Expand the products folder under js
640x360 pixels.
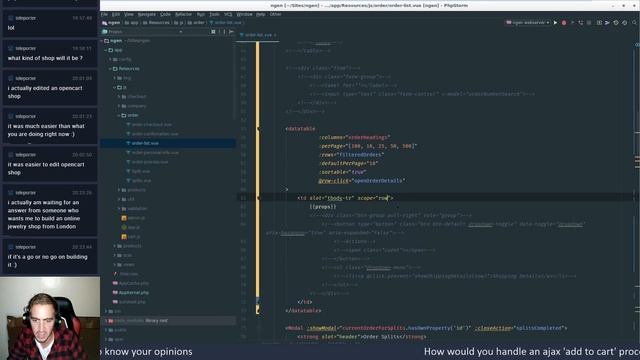[x=119, y=190]
